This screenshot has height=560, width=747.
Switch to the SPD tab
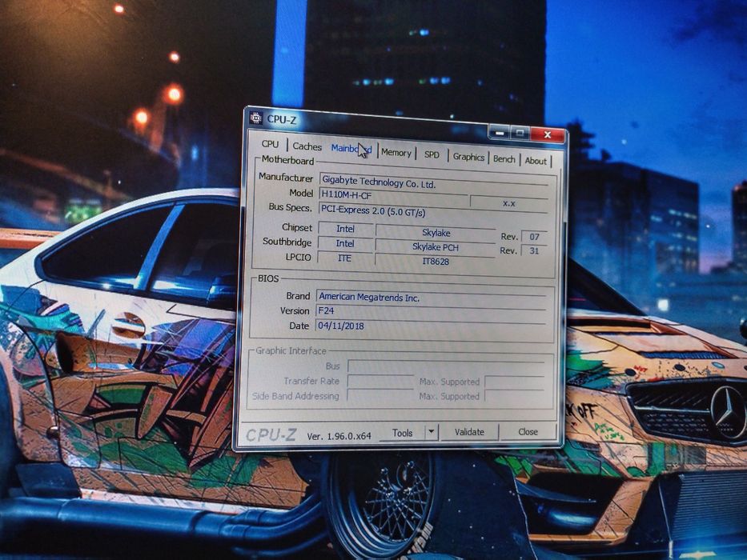(432, 154)
